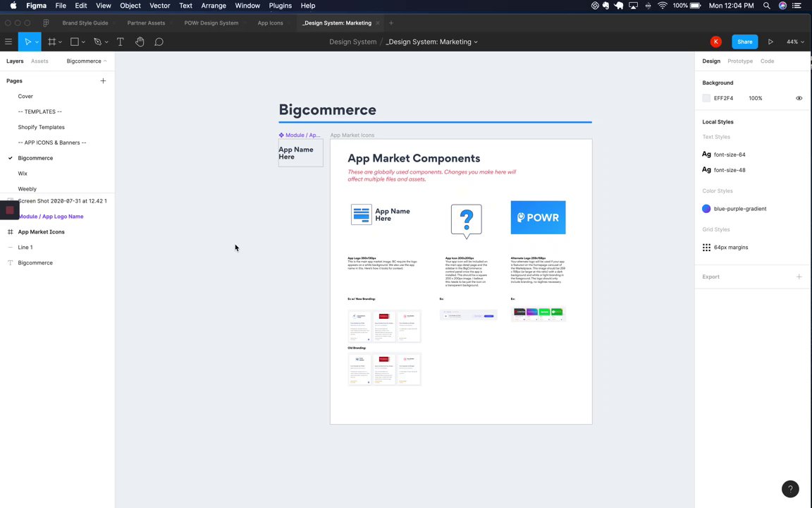The height and width of the screenshot is (508, 812).
Task: Select the Cover page
Action: click(x=25, y=97)
